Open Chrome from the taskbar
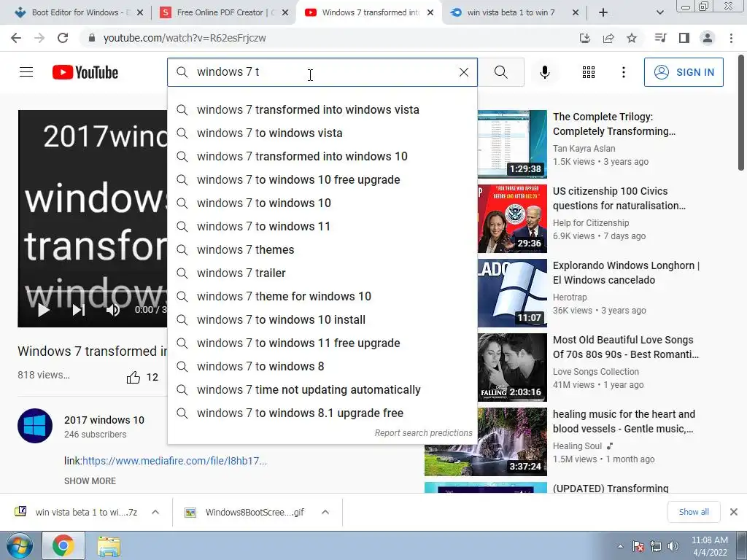747x560 pixels. (x=63, y=546)
